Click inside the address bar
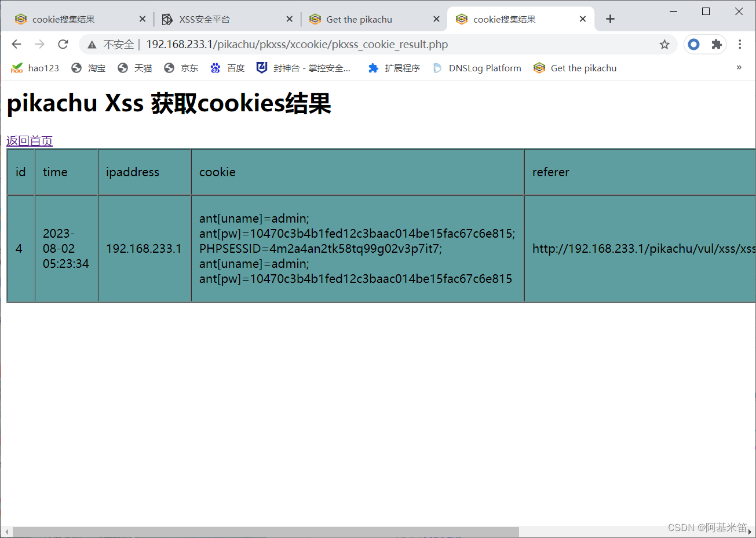 [348, 44]
